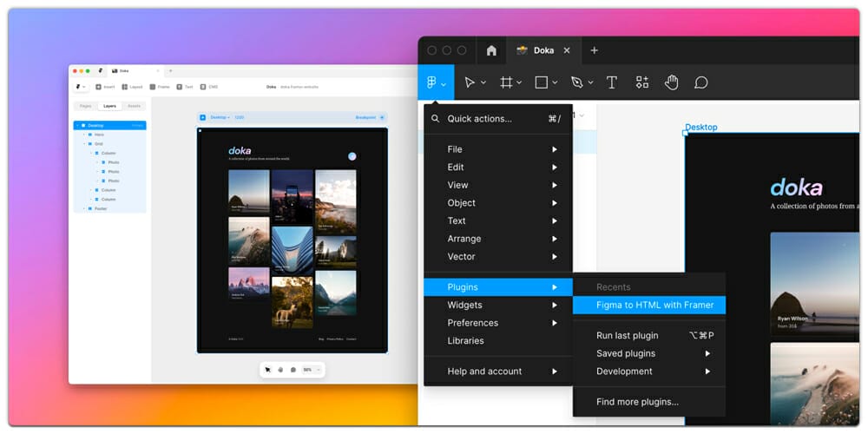The image size is (868, 434).
Task: Open the Figma main menu button
Action: pyautogui.click(x=437, y=82)
